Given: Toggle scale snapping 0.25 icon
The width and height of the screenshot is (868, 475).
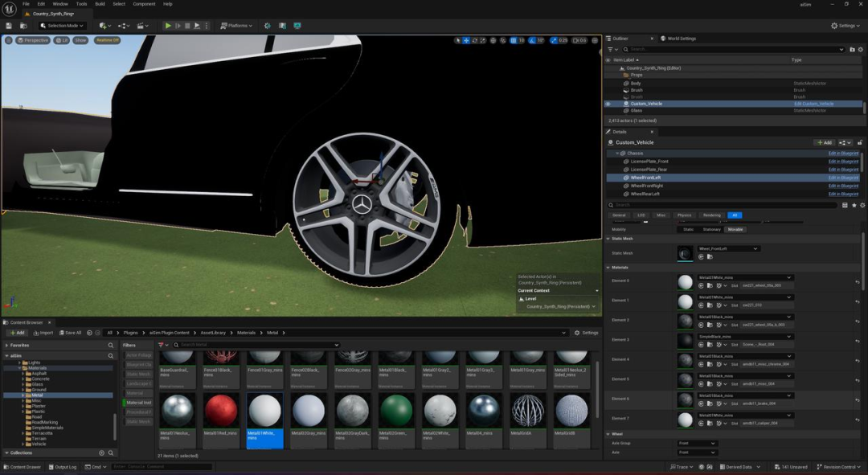Looking at the screenshot, I should coord(554,40).
